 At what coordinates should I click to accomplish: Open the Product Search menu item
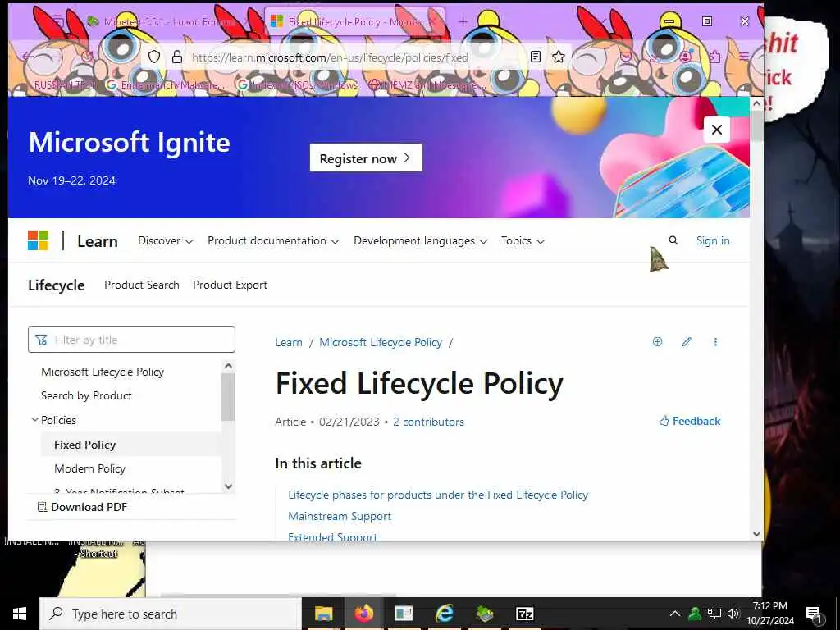142,285
